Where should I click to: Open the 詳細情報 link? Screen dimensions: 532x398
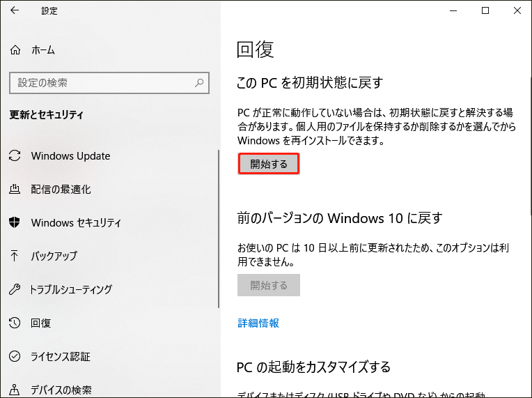coord(258,323)
